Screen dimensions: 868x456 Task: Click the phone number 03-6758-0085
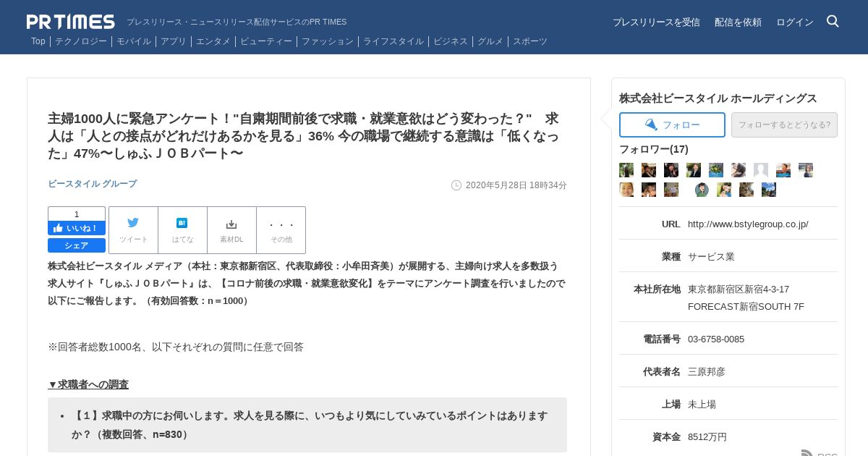pyautogui.click(x=716, y=339)
